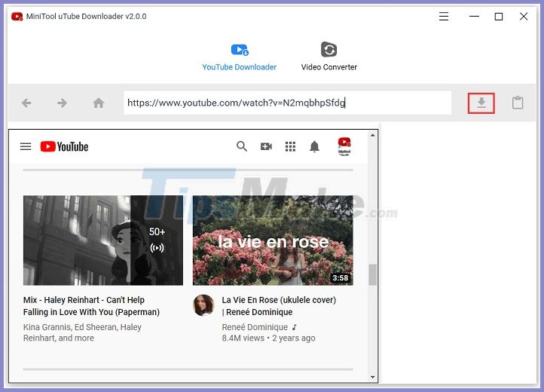Click '8.4M views • 2 years ago' text

pos(268,338)
